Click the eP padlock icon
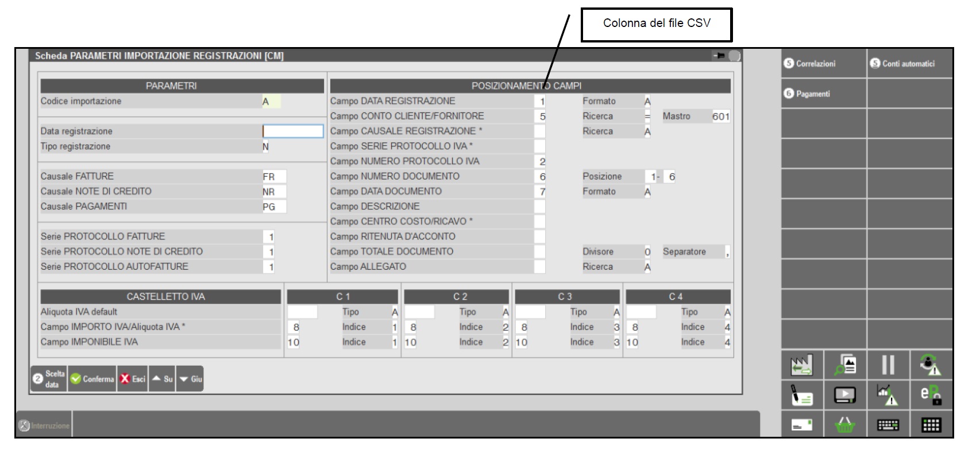This screenshot has width=980, height=450. tap(931, 395)
